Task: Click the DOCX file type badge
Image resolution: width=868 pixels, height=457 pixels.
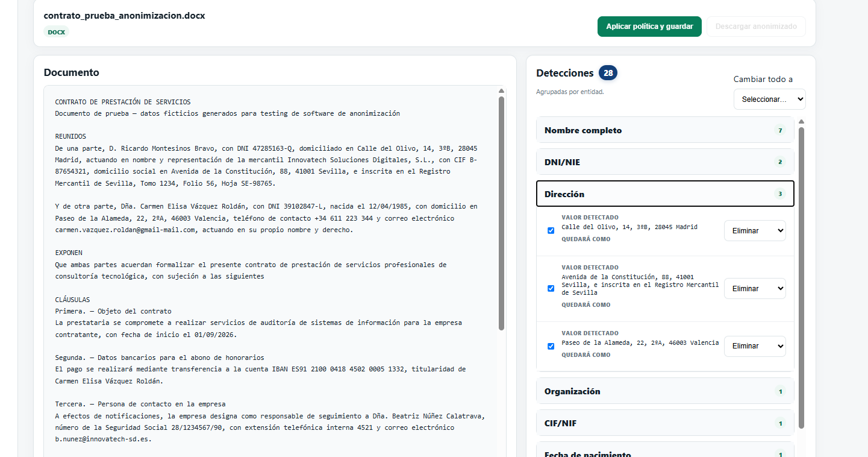Action: tap(57, 32)
